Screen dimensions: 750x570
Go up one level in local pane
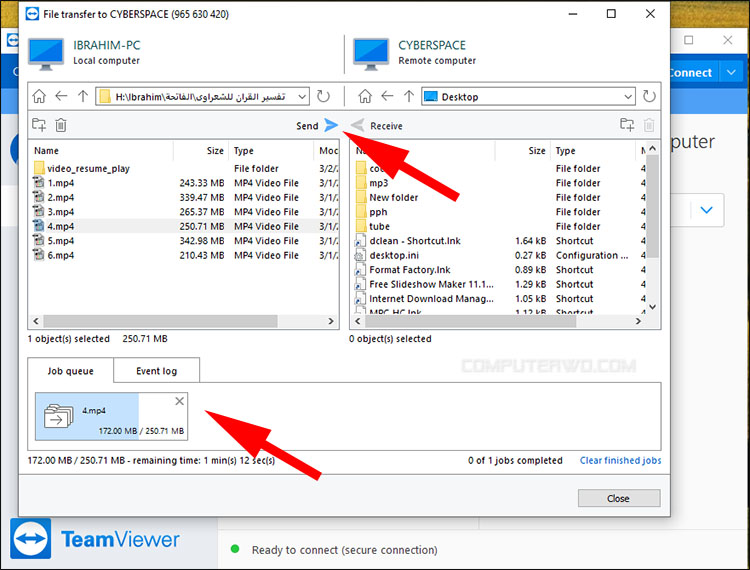(x=83, y=96)
